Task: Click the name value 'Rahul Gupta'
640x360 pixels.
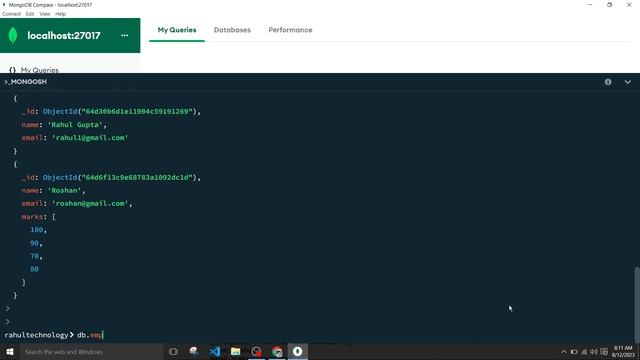Action: pos(75,124)
